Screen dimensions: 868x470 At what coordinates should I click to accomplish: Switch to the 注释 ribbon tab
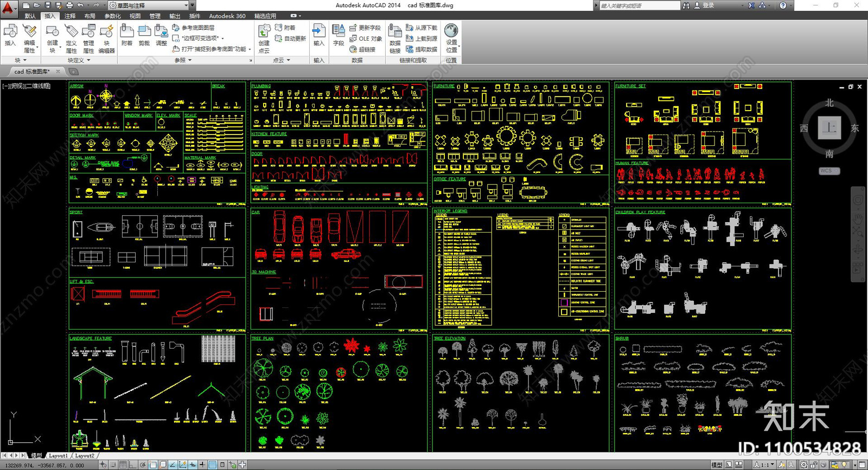pos(70,16)
